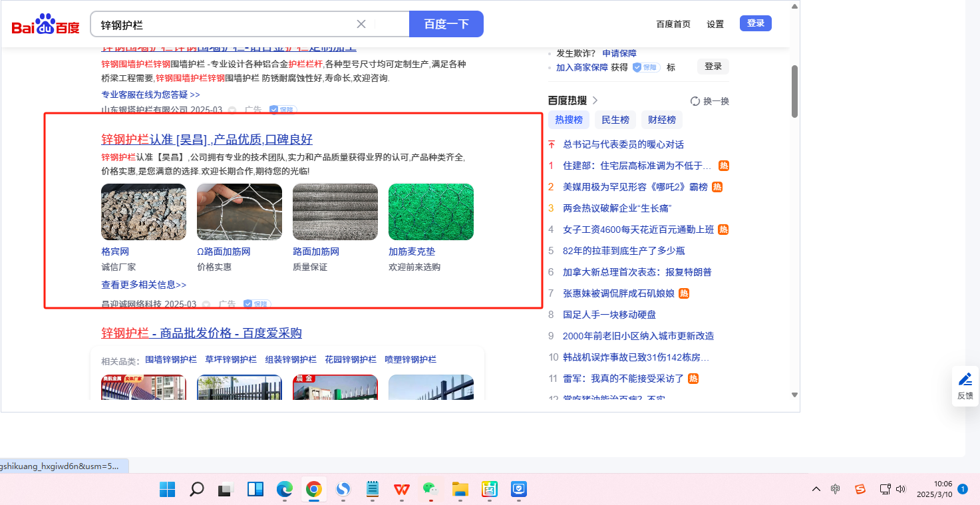This screenshot has height=505, width=980.
Task: Open taskbar Search magnifier
Action: coord(196,490)
